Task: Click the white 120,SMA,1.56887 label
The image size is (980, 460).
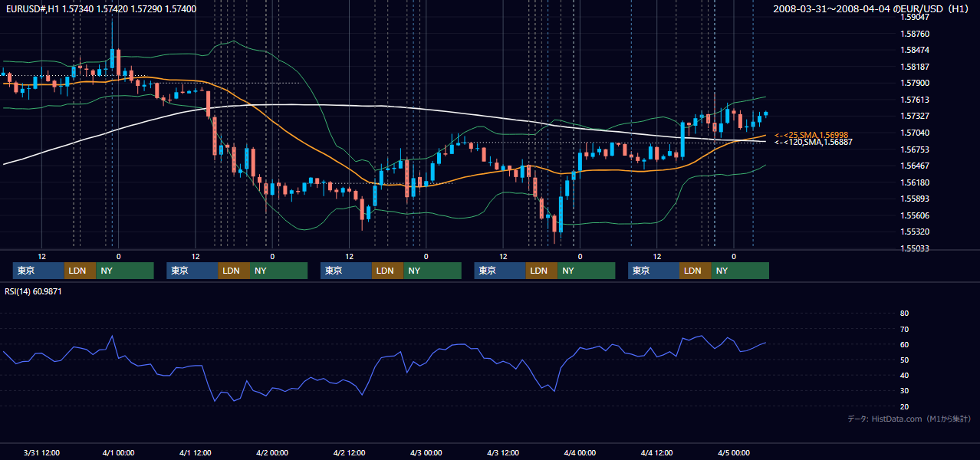Action: [x=814, y=142]
